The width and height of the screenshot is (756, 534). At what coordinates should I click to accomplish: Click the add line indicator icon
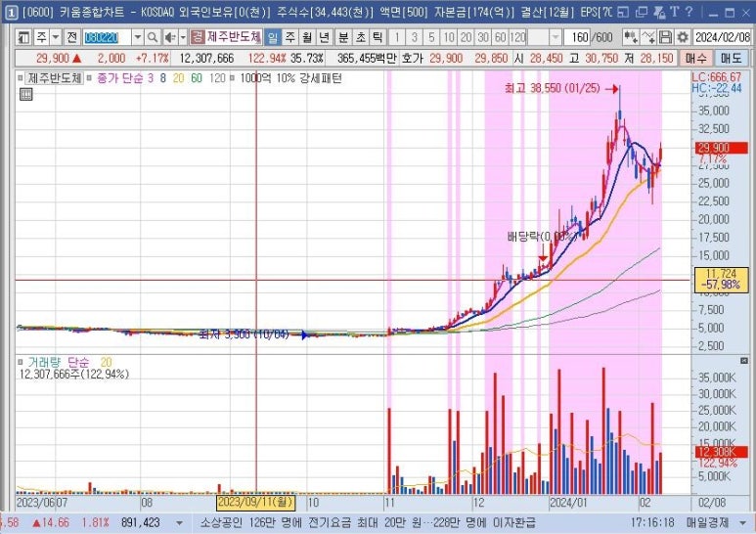648,37
